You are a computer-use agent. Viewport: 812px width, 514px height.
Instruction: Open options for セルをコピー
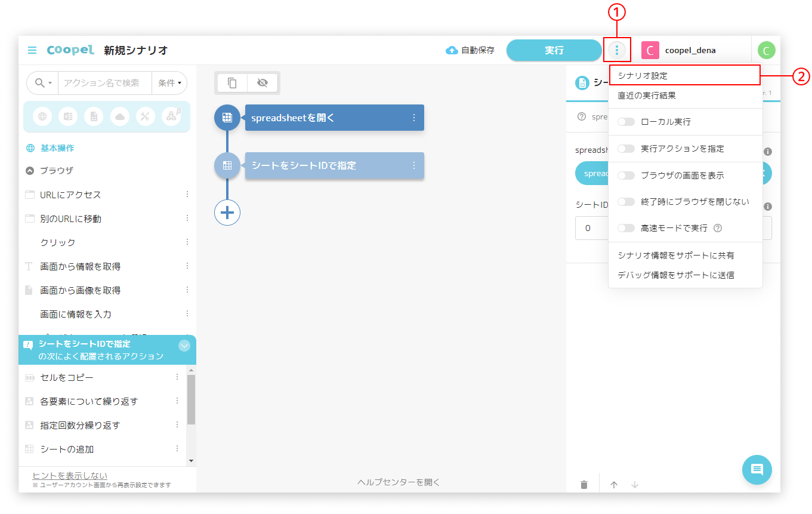[177, 377]
